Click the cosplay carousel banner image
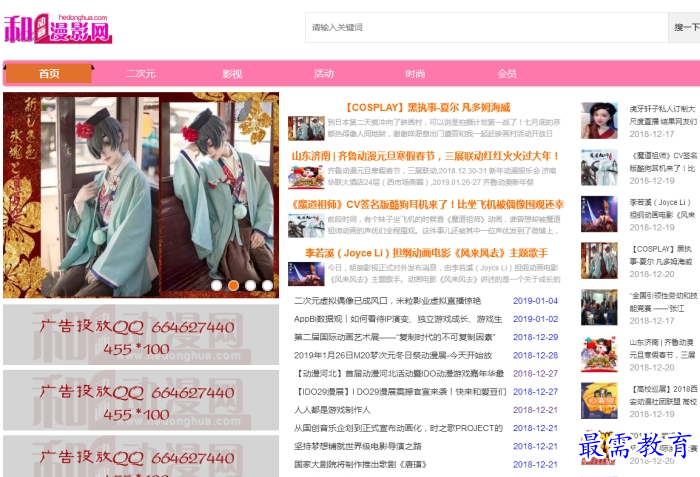The image size is (700, 477). (x=141, y=195)
